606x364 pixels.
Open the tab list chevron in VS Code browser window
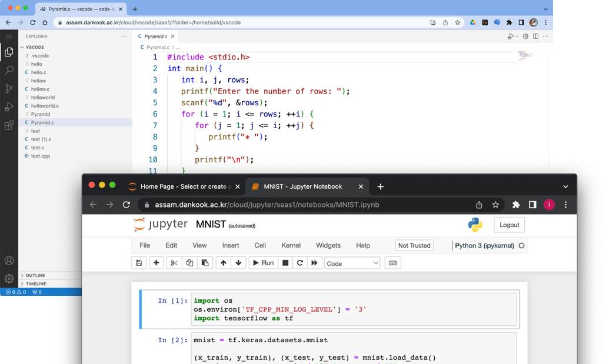pos(546,9)
